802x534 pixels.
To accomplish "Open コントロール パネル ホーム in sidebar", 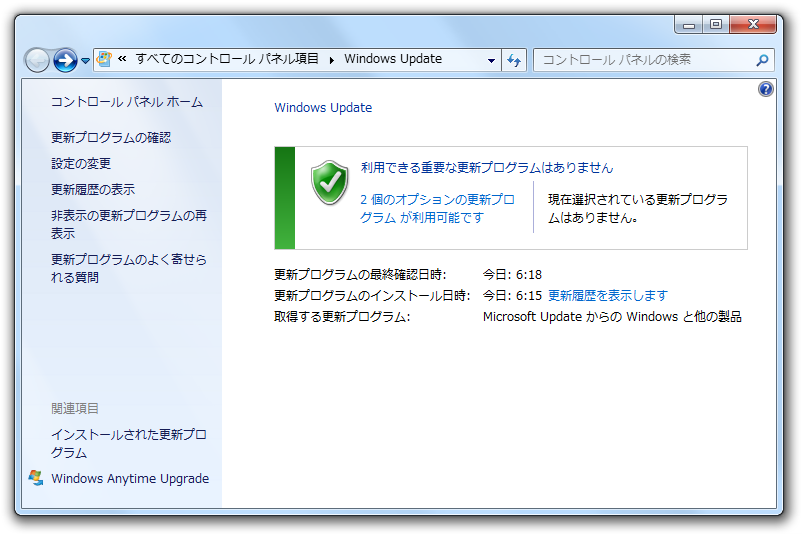I will [x=126, y=102].
